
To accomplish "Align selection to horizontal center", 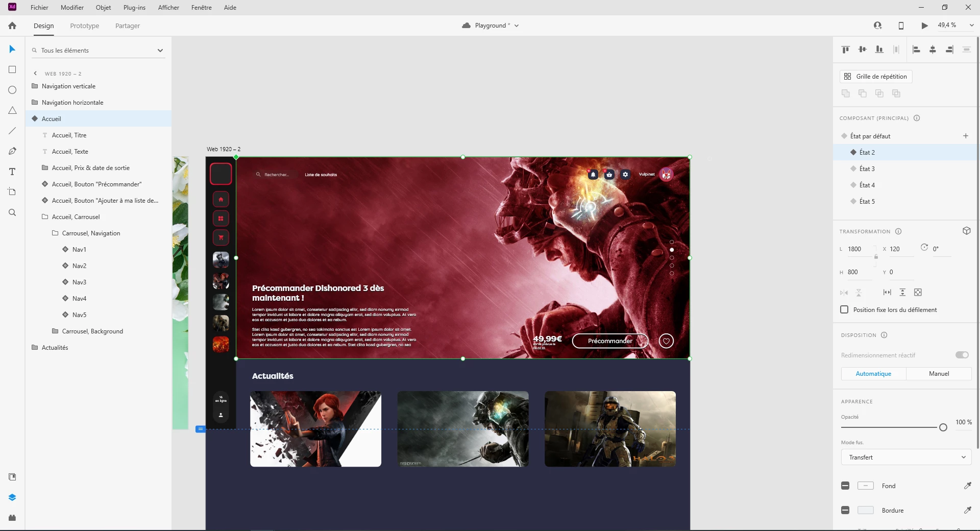I will (933, 50).
